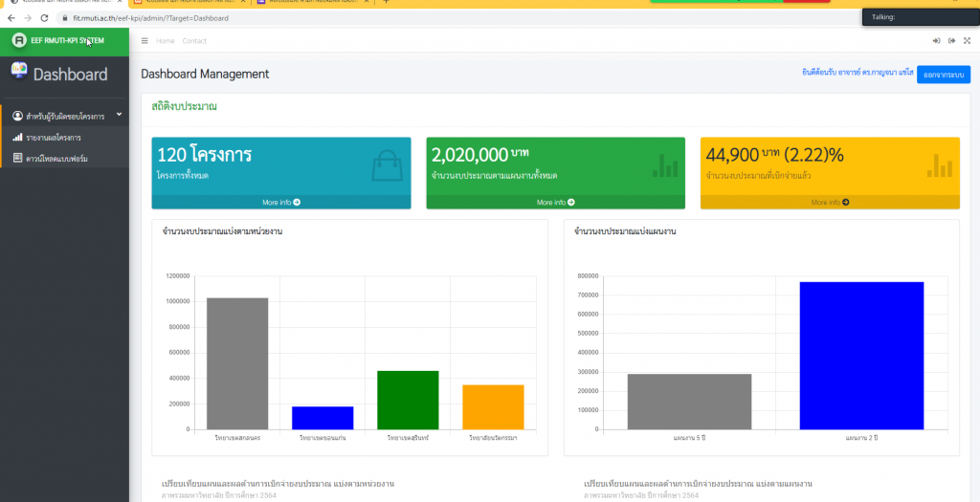Click the sign-out arrow icon in navbar
This screenshot has height=502, width=980.
[x=951, y=41]
